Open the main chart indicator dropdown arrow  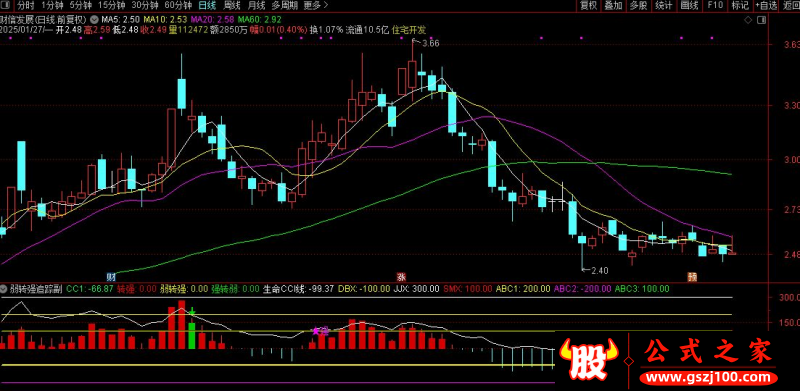94,19
